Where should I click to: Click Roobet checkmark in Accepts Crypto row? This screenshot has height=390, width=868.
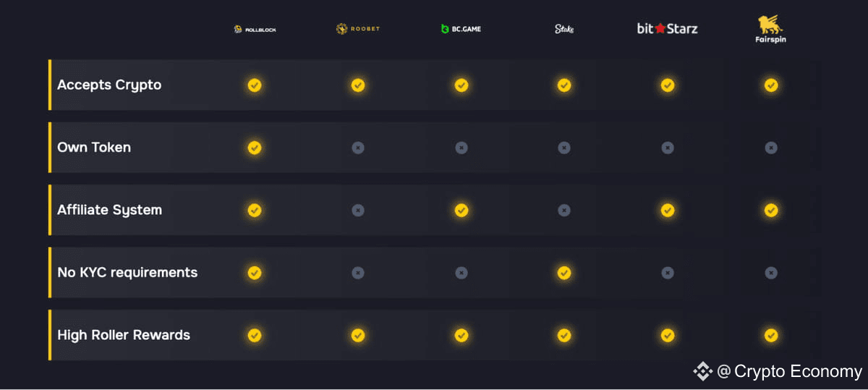pos(358,85)
